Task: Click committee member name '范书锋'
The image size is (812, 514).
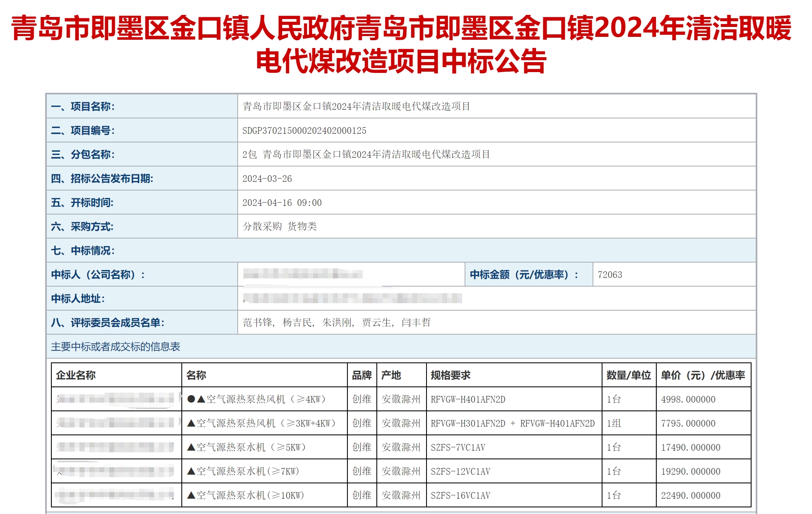Action: pyautogui.click(x=257, y=323)
